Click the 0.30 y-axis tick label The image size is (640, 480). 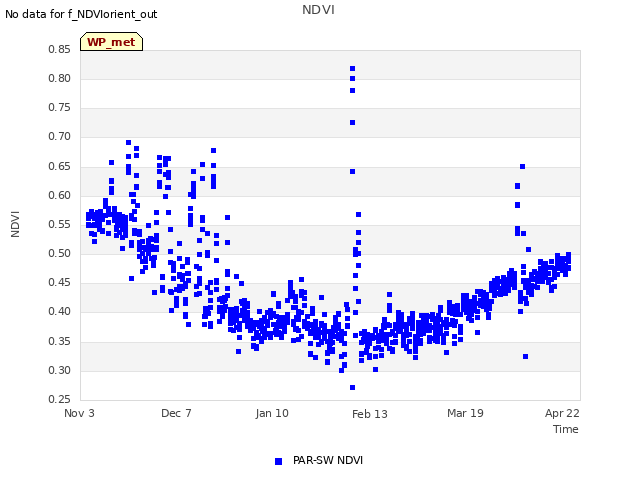pyautogui.click(x=60, y=370)
